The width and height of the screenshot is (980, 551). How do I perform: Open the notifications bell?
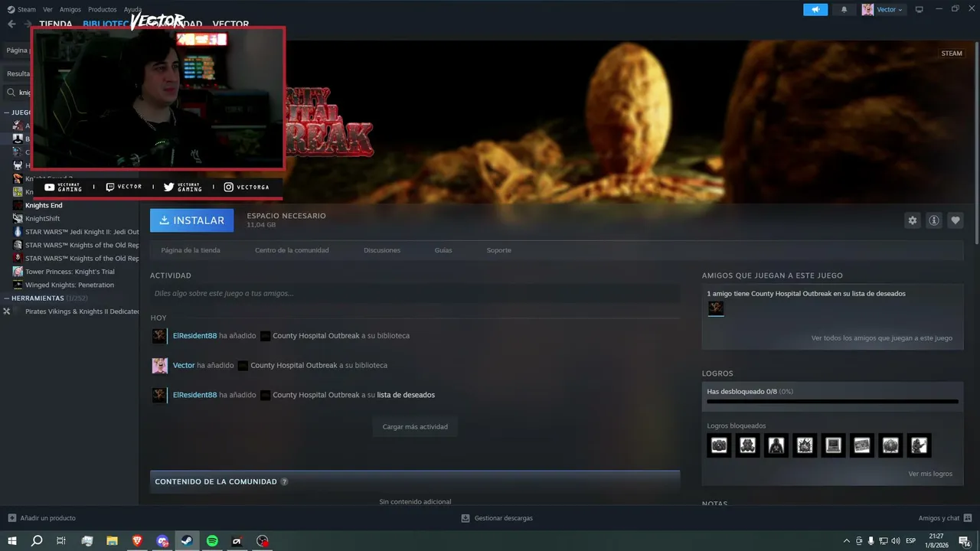[844, 9]
